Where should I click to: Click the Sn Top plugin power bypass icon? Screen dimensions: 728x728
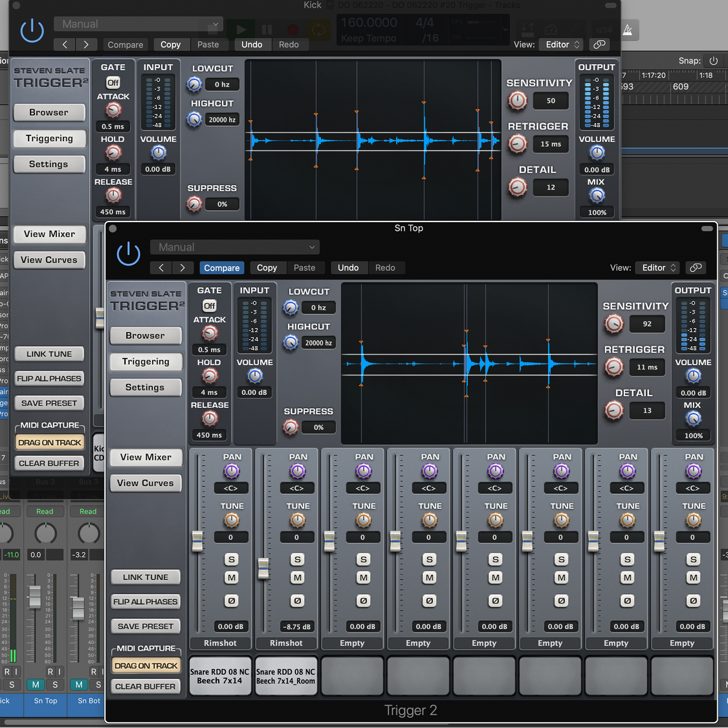tap(129, 254)
